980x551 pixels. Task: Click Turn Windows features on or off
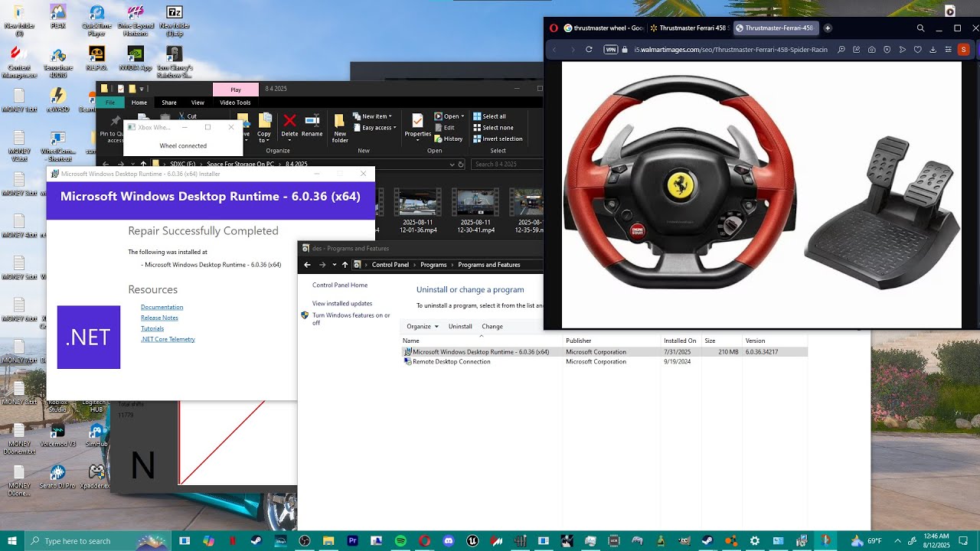(x=351, y=318)
